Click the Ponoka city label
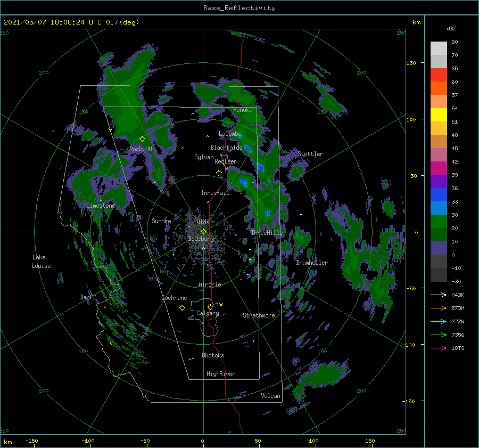 pyautogui.click(x=243, y=110)
